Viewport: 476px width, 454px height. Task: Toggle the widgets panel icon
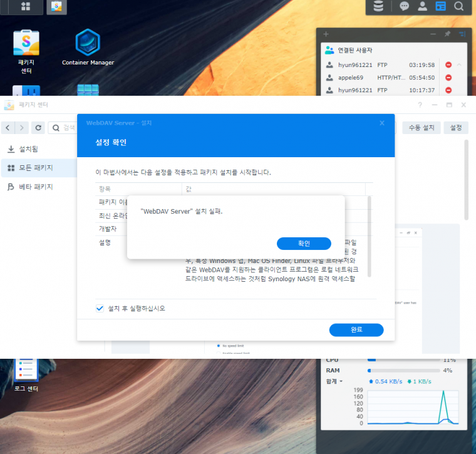(440, 6)
